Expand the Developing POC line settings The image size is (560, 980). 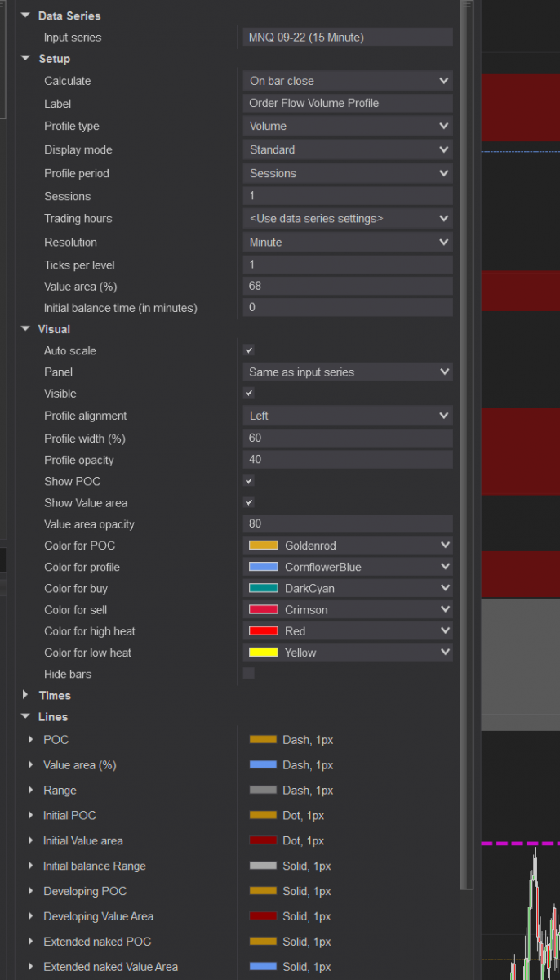point(32,891)
